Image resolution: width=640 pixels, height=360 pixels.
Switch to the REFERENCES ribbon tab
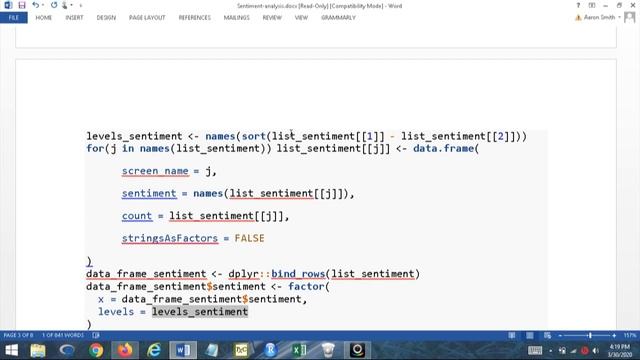(x=195, y=18)
